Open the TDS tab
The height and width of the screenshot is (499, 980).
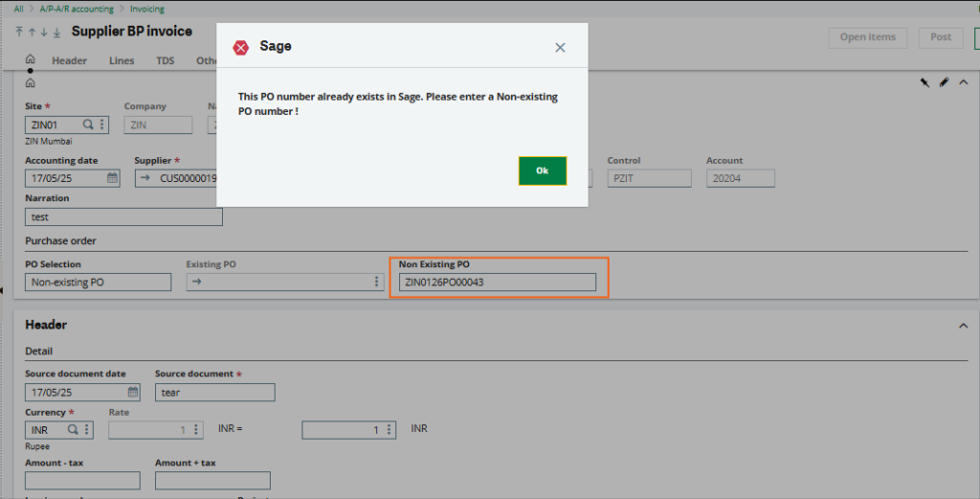click(x=165, y=60)
